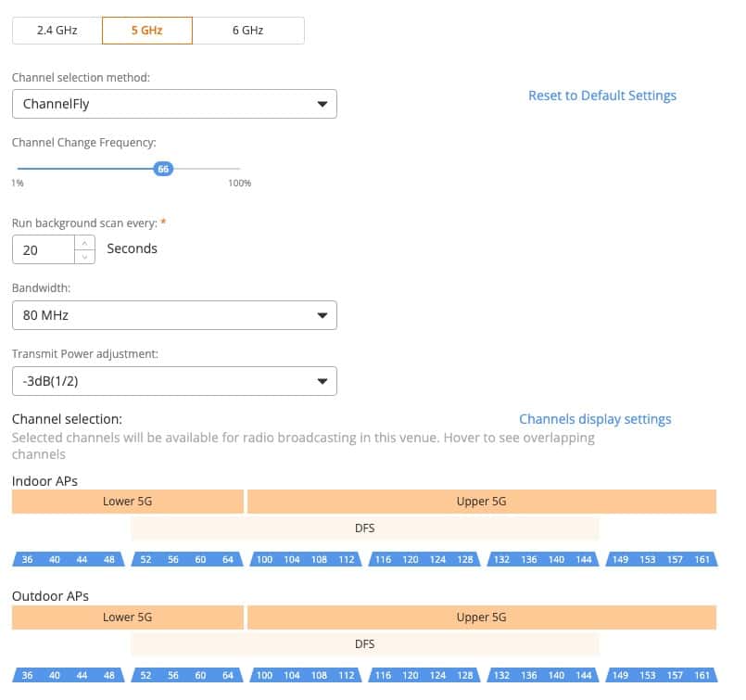Select the Upper 5G band for Outdoor APs

tap(482, 617)
